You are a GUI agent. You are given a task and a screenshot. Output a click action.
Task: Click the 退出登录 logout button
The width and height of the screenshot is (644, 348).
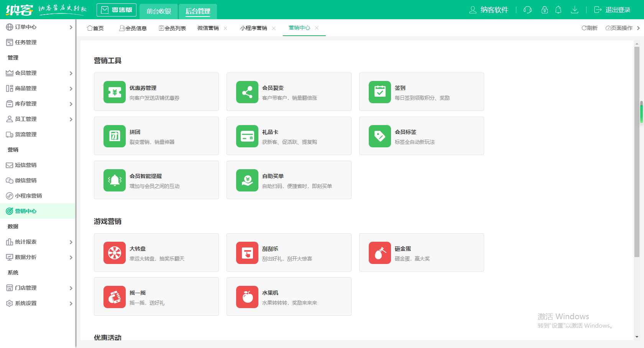[x=612, y=10]
